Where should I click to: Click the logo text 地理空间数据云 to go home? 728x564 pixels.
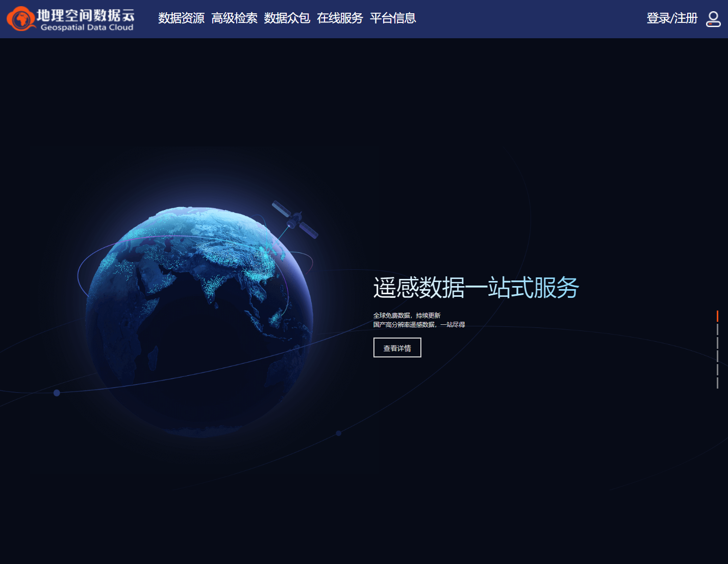point(85,15)
